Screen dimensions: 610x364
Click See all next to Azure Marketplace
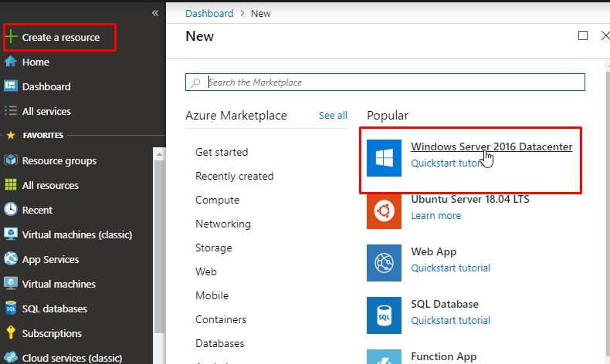(x=333, y=116)
